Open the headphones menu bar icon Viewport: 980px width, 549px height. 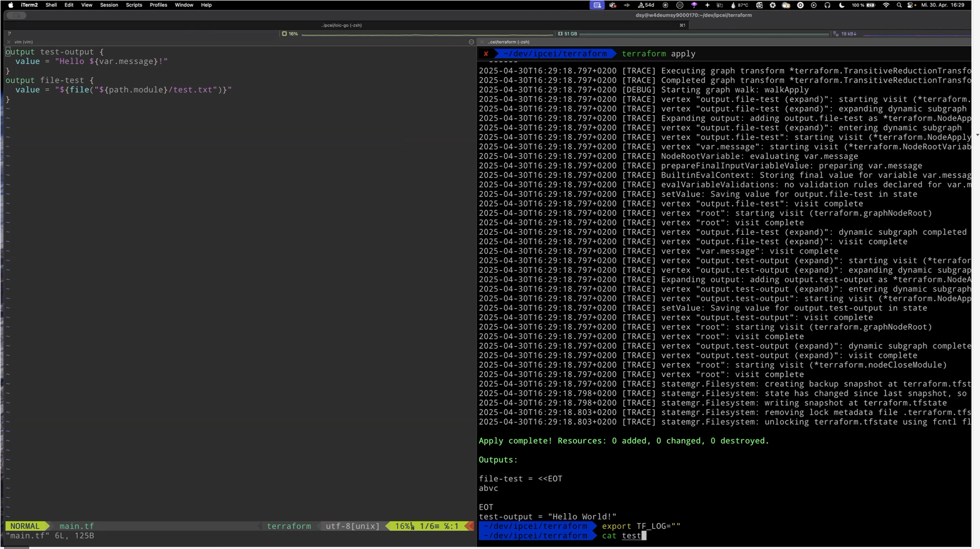pyautogui.click(x=827, y=5)
